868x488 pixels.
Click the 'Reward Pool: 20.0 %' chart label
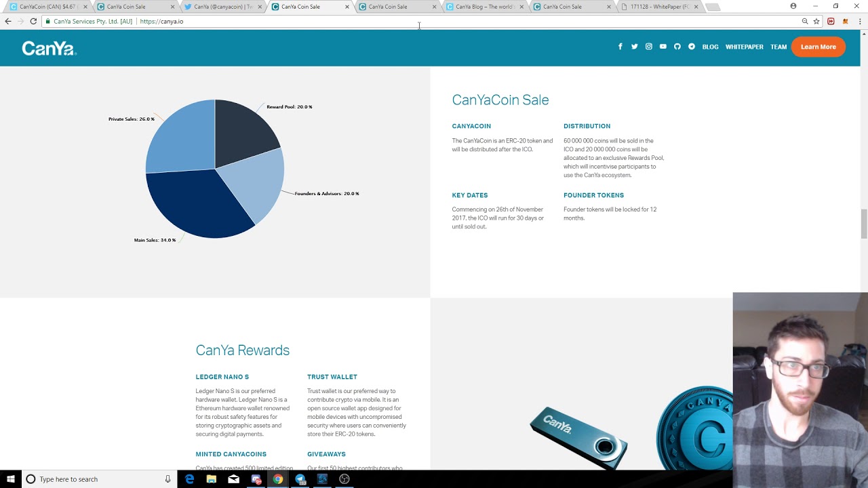289,107
